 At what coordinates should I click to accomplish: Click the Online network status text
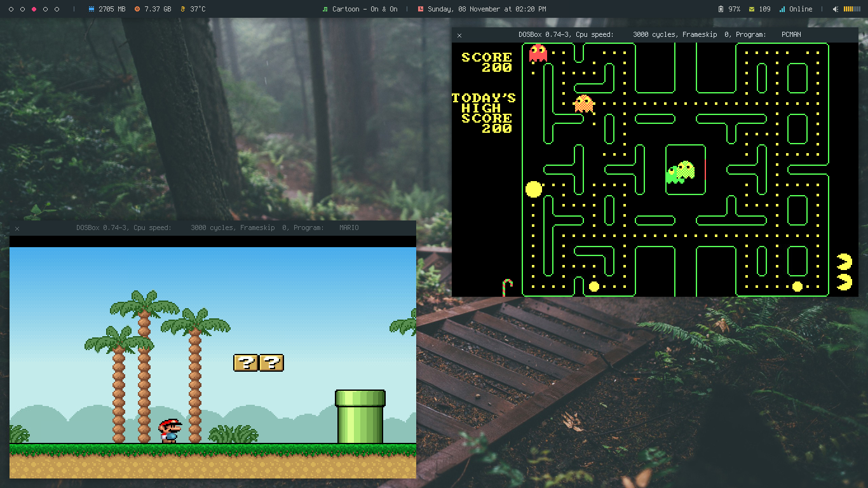pyautogui.click(x=801, y=10)
